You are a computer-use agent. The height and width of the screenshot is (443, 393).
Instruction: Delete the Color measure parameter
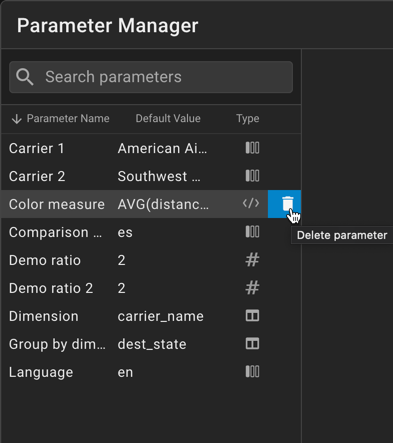pyautogui.click(x=284, y=204)
